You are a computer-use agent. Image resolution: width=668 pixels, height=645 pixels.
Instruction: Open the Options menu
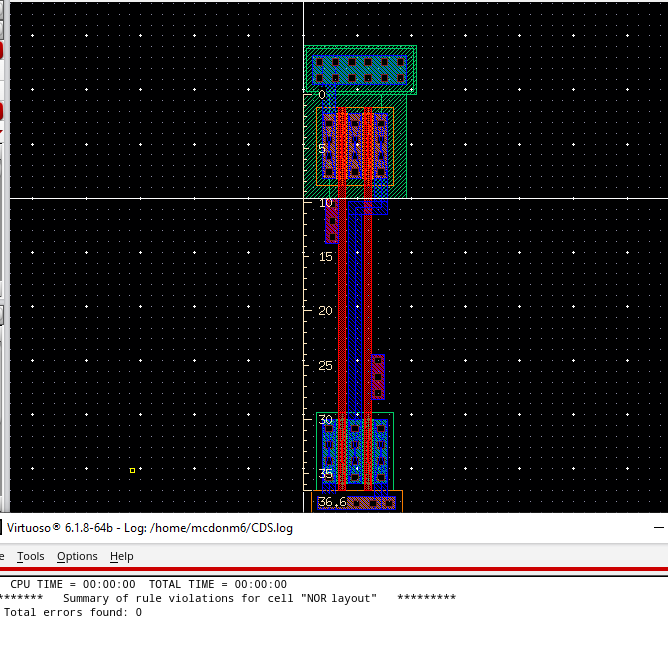tap(76, 556)
